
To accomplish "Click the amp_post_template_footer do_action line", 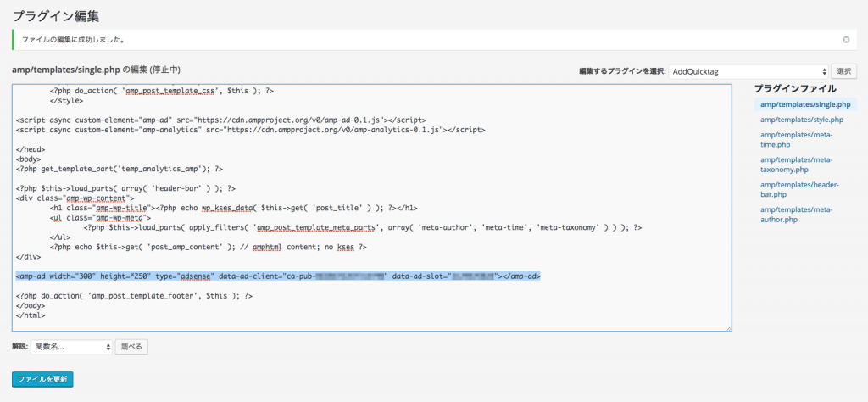I will [135, 296].
